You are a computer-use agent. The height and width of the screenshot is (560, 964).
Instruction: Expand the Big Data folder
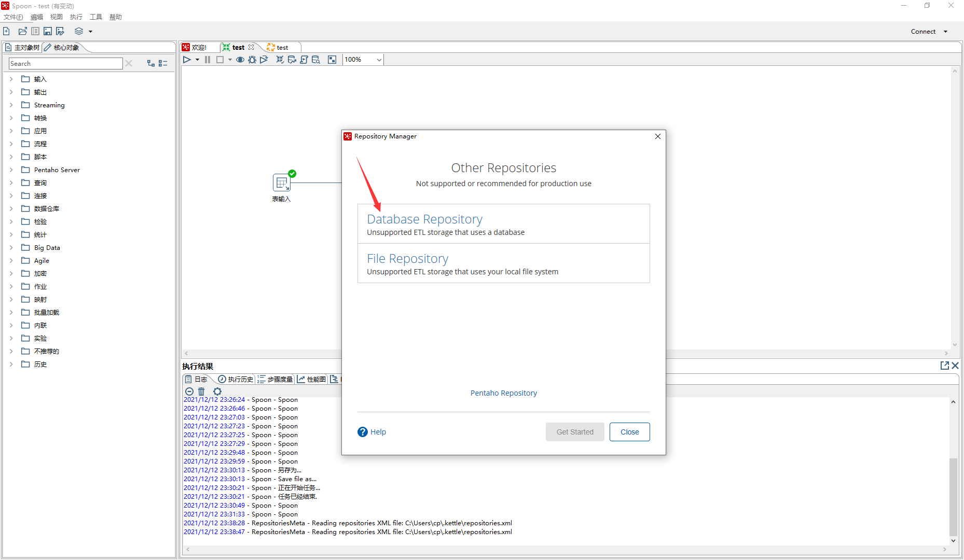click(11, 247)
